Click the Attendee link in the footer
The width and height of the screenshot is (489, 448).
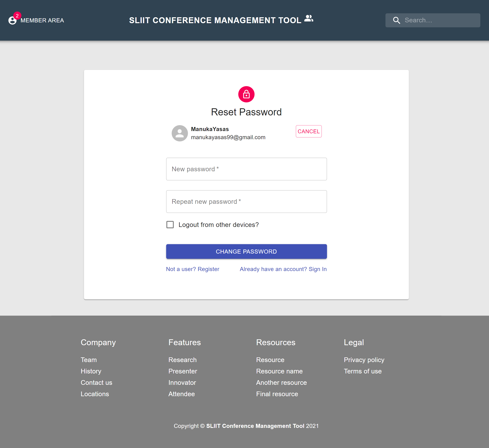click(181, 394)
